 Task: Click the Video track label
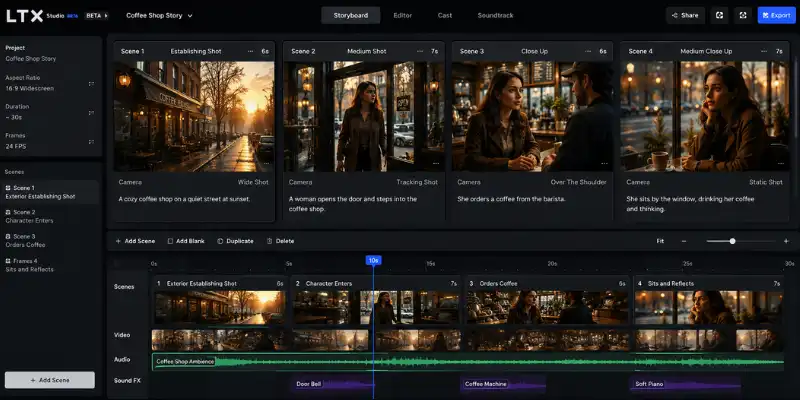coord(122,335)
